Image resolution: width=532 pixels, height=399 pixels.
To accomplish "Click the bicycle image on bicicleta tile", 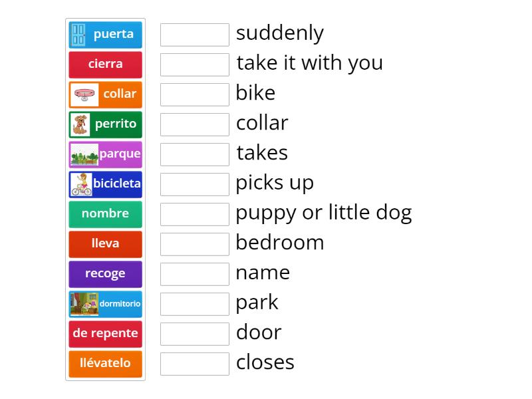I will 81,184.
